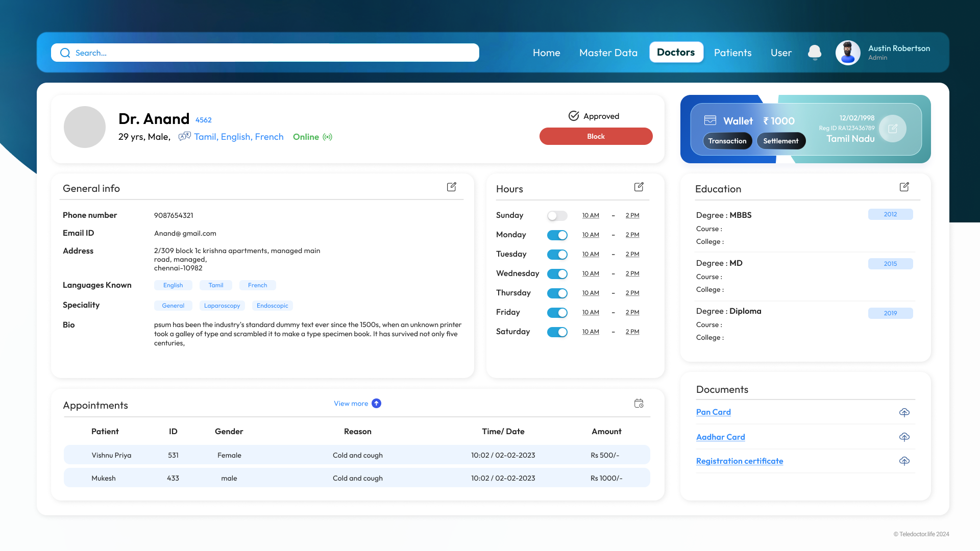Change Monday end time 2 PM
Screen dimensions: 980x551
point(632,235)
